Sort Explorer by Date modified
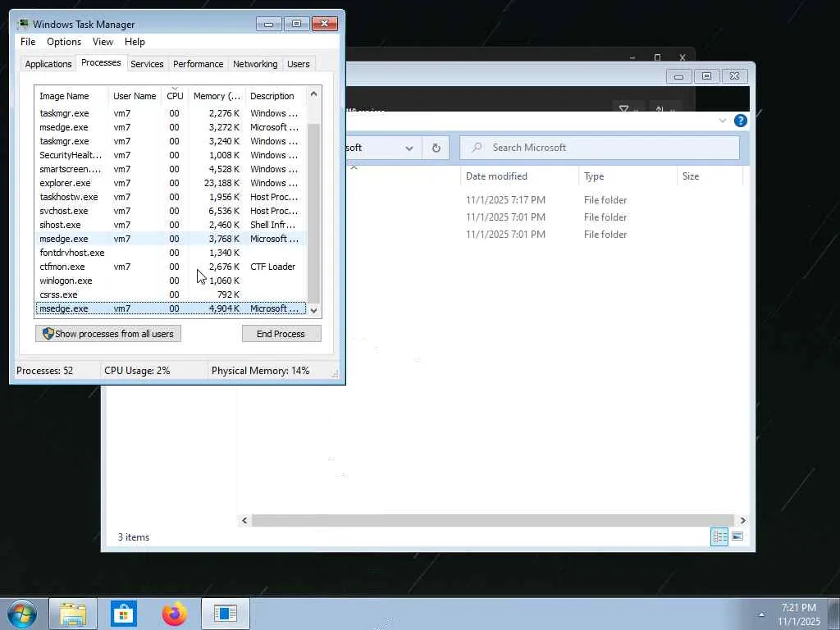Screen dimensions: 840x630 click(x=519, y=176)
